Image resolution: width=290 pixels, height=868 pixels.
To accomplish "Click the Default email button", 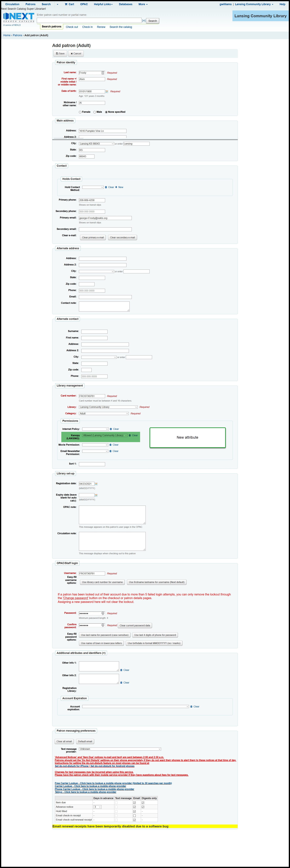I will point(85,741).
